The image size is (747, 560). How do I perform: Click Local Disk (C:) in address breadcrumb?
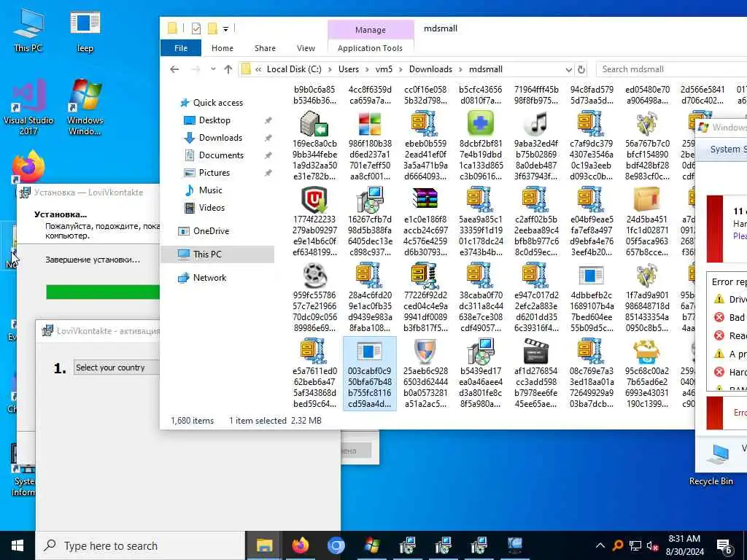tap(294, 69)
